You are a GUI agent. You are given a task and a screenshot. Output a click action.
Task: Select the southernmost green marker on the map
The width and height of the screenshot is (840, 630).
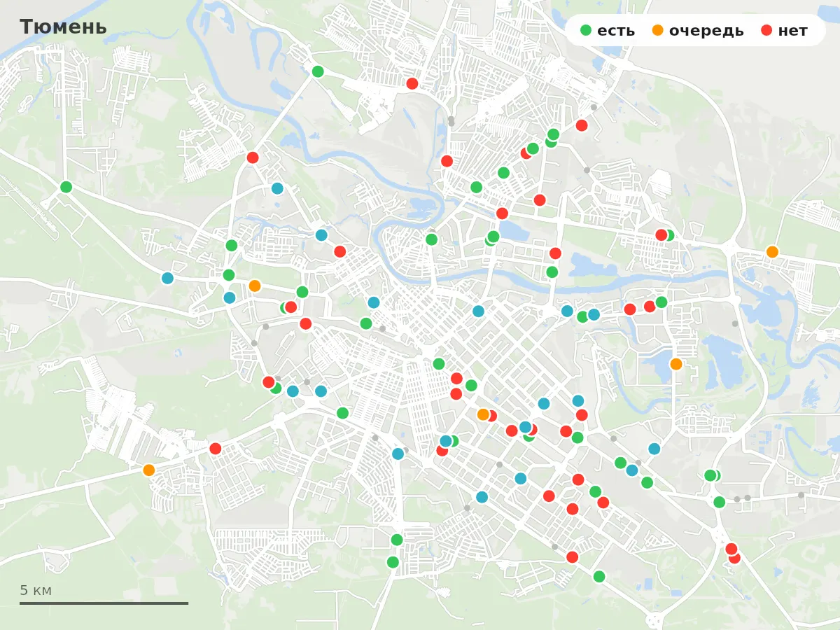click(599, 577)
